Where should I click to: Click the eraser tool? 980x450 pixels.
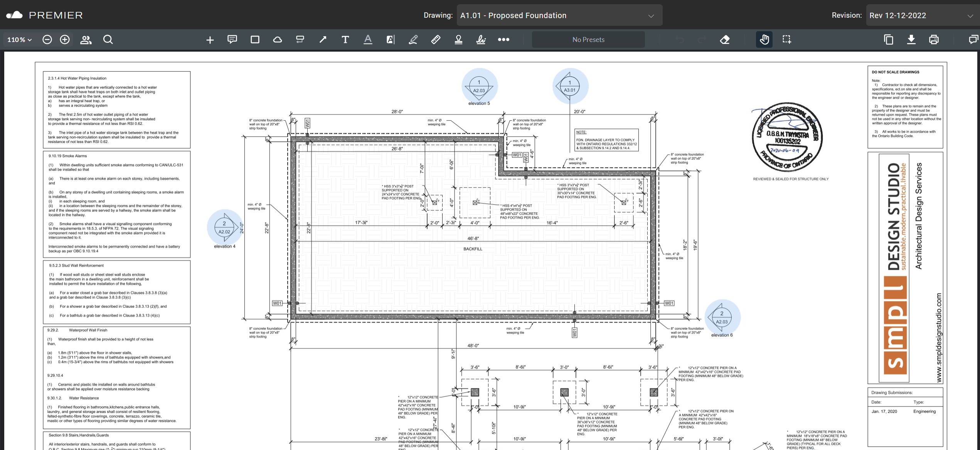click(725, 39)
